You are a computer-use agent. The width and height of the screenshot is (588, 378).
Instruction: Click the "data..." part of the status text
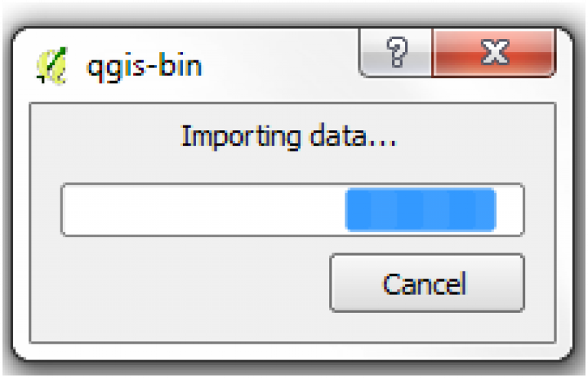click(x=353, y=135)
